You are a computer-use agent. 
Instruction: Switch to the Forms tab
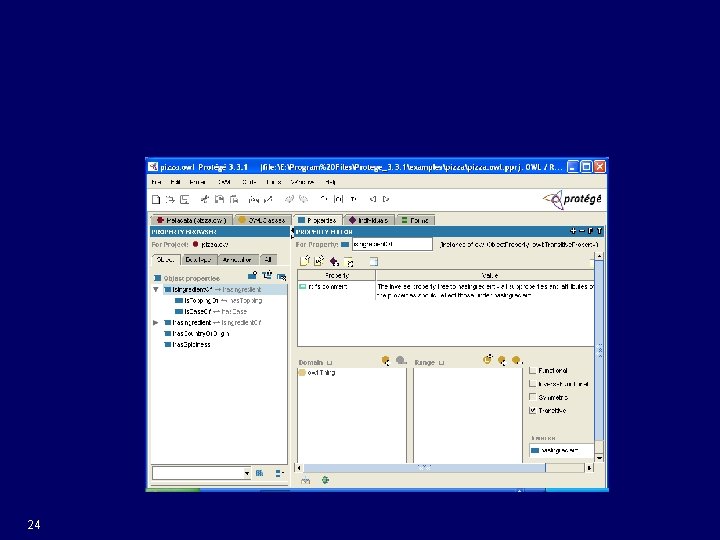(x=415, y=220)
